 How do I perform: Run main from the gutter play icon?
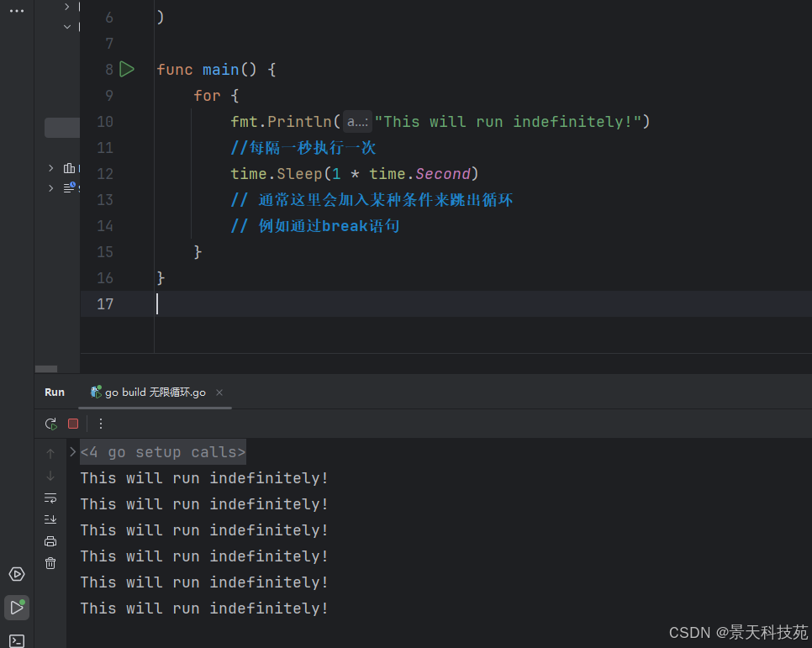coord(127,70)
